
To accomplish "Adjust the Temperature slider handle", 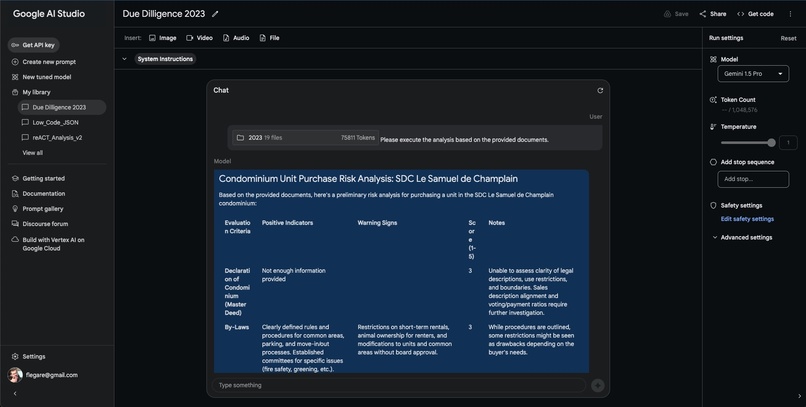I will tap(771, 143).
